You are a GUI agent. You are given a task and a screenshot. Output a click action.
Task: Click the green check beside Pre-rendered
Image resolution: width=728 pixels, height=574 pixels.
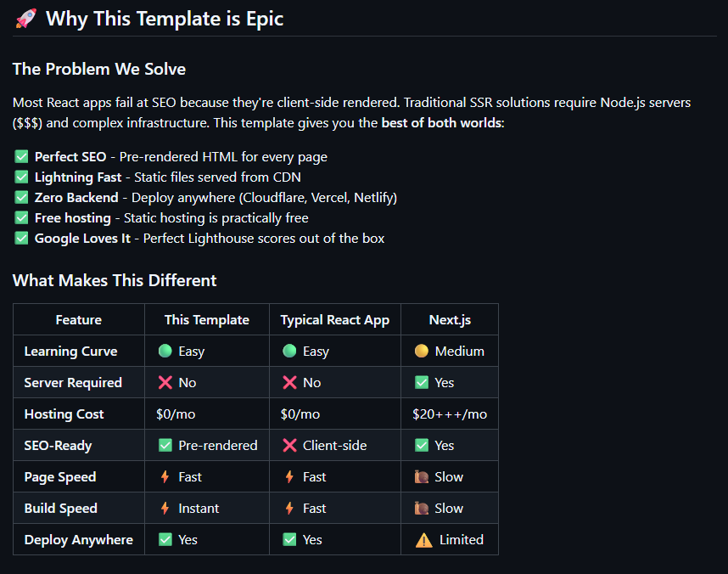(165, 445)
